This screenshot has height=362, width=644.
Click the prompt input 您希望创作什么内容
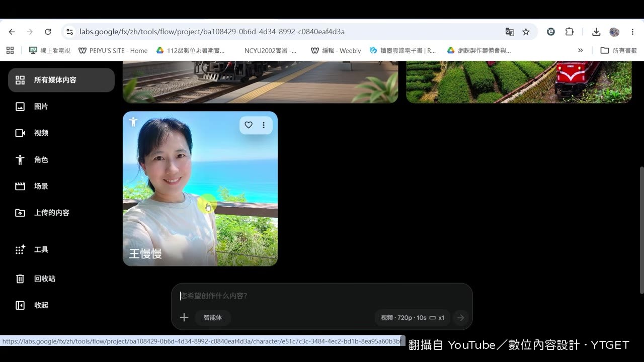click(322, 296)
